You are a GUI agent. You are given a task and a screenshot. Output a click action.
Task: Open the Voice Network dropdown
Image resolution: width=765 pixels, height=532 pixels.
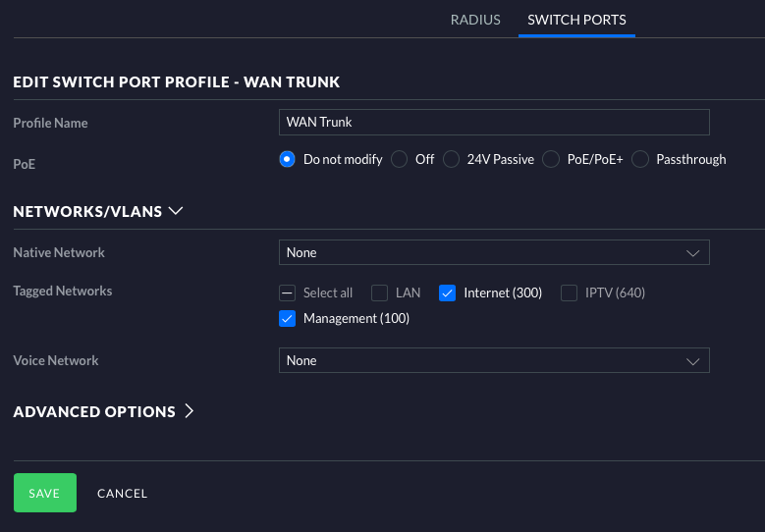(493, 360)
